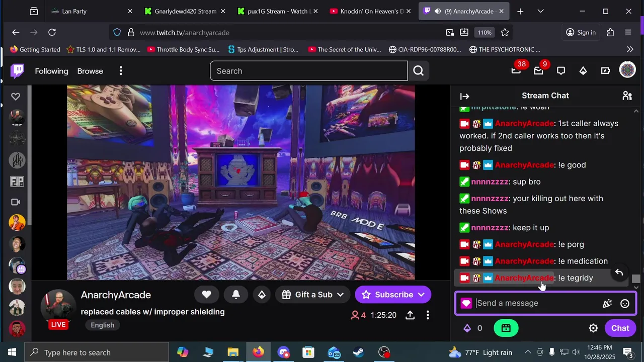Open AnarchyArcade channel name link

pos(116,295)
